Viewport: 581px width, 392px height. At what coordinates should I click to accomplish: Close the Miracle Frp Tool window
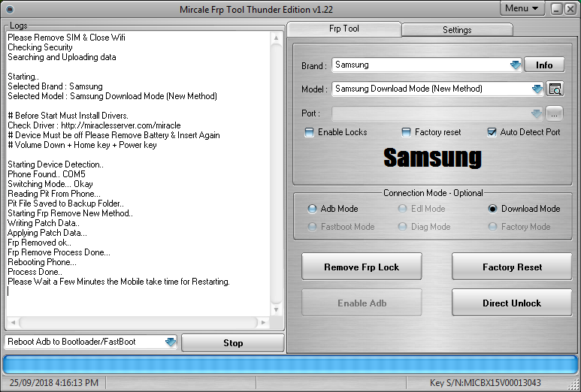pyautogui.click(x=570, y=9)
